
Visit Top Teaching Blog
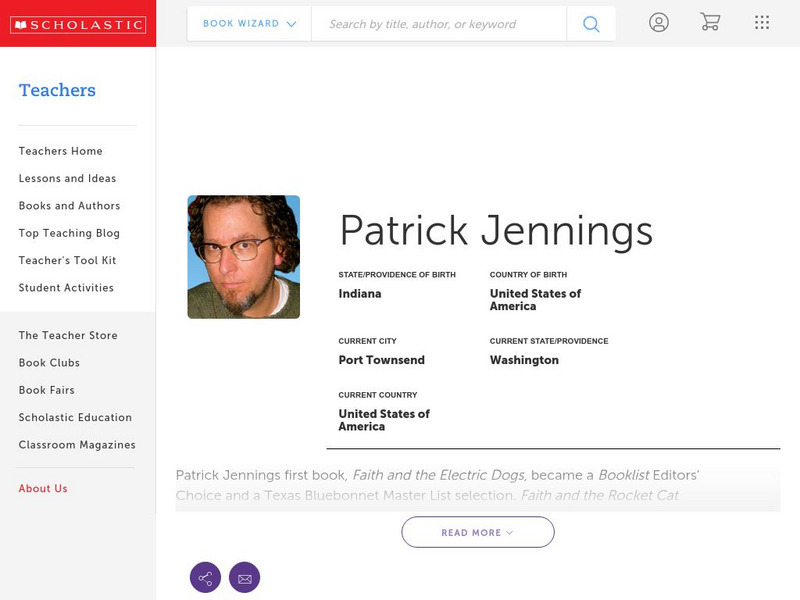(x=69, y=233)
